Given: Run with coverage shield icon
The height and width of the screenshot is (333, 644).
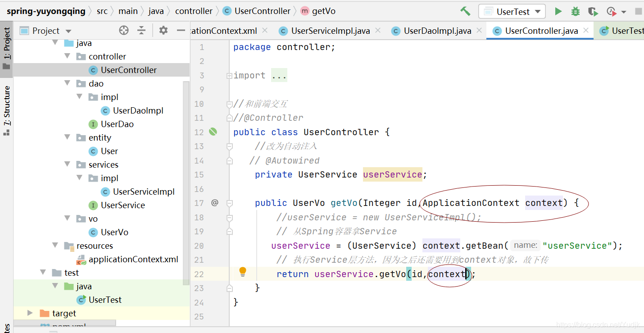Looking at the screenshot, I should point(593,11).
